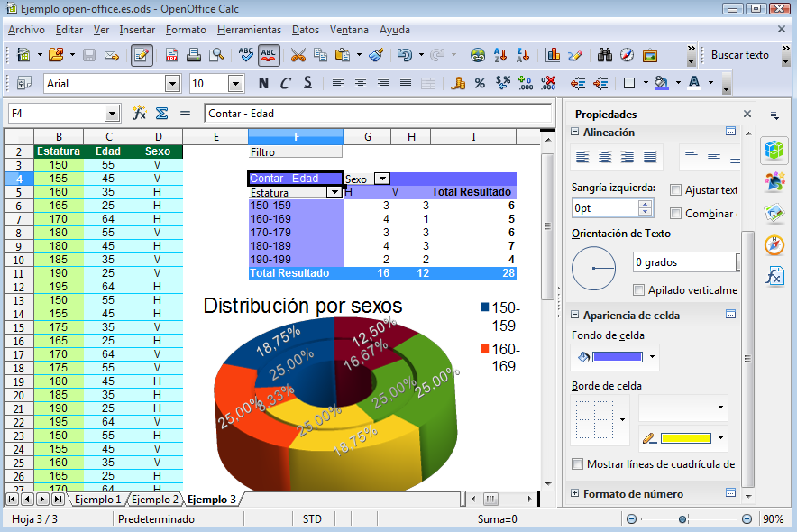Open the Sexo pivot filter dropdown
Viewport: 797px width, 532px height.
tap(382, 179)
